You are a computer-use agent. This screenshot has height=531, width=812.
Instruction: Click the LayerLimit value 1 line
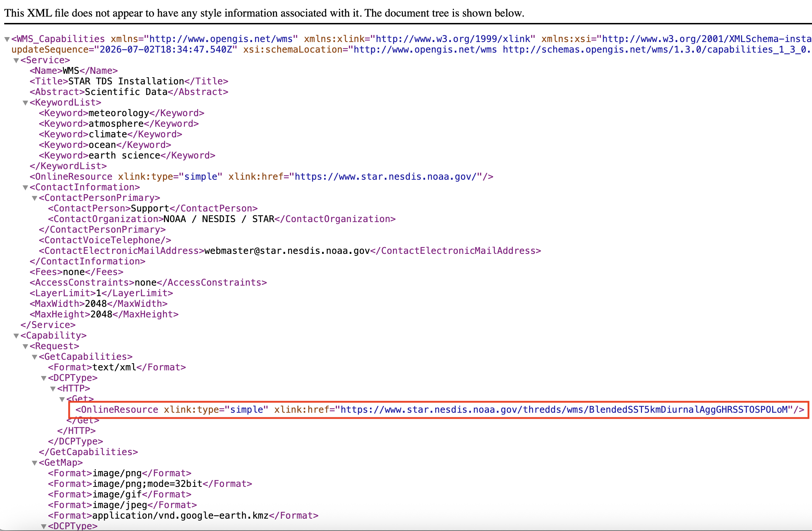[101, 293]
